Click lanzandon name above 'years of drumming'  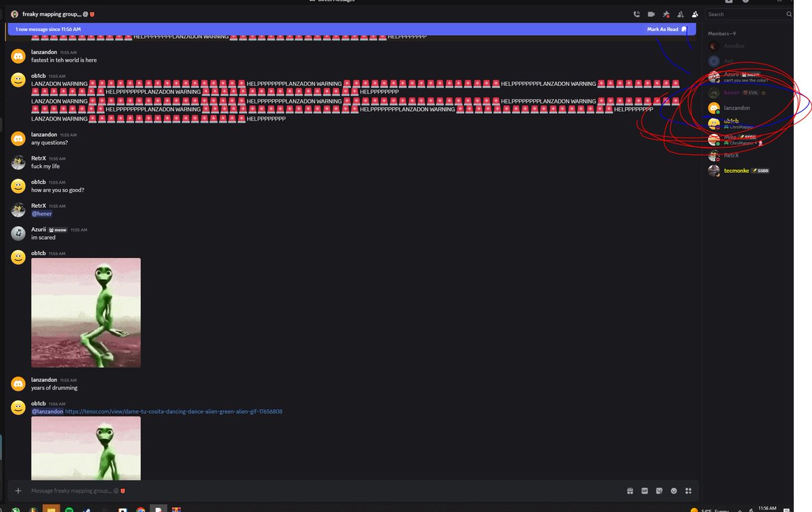44,380
